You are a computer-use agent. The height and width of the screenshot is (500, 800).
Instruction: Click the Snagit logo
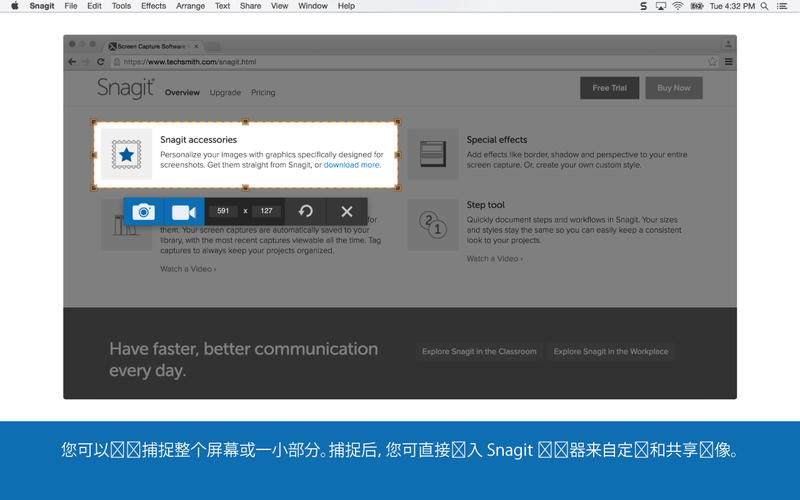pyautogui.click(x=126, y=88)
